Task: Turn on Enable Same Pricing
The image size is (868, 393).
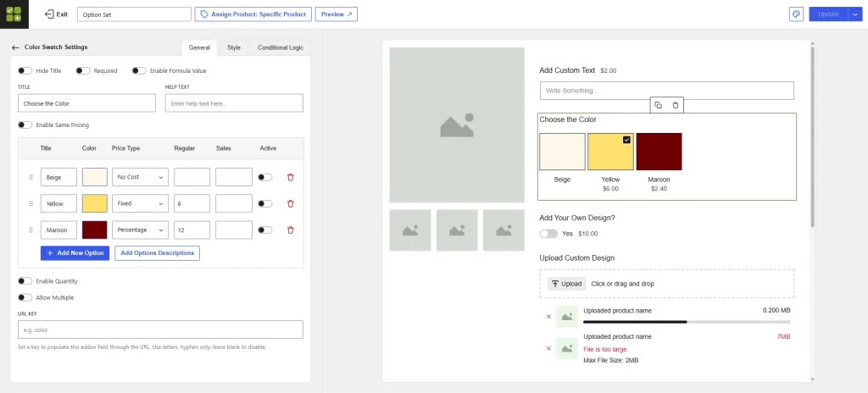Action: coord(25,125)
